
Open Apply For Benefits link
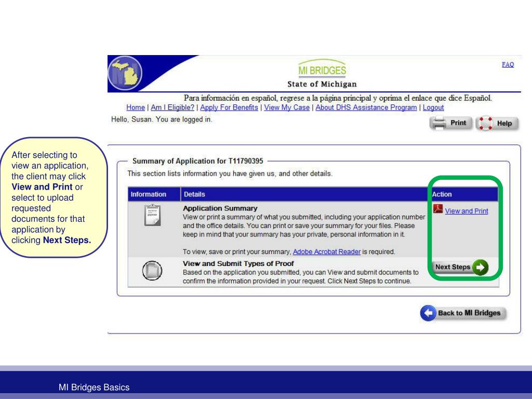point(229,108)
